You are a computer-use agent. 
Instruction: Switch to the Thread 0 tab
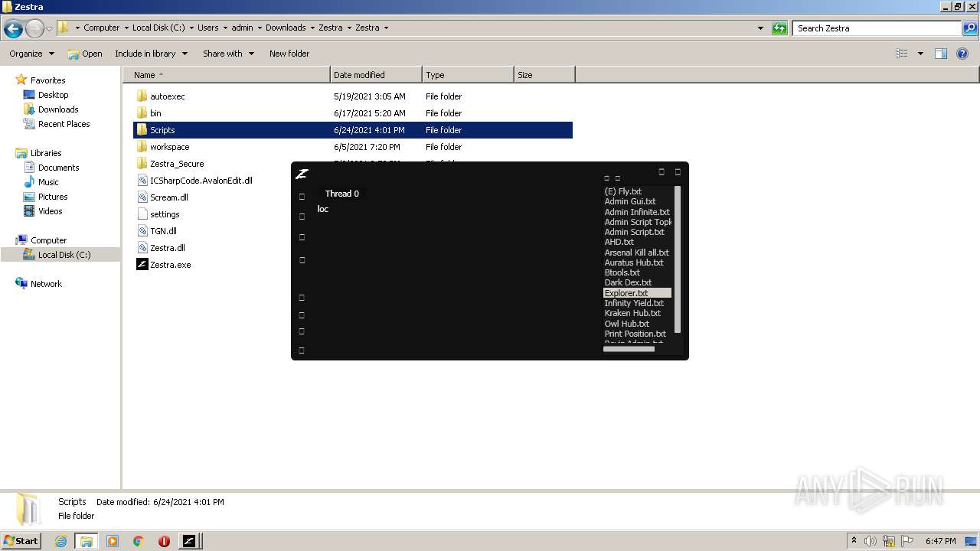click(x=341, y=194)
